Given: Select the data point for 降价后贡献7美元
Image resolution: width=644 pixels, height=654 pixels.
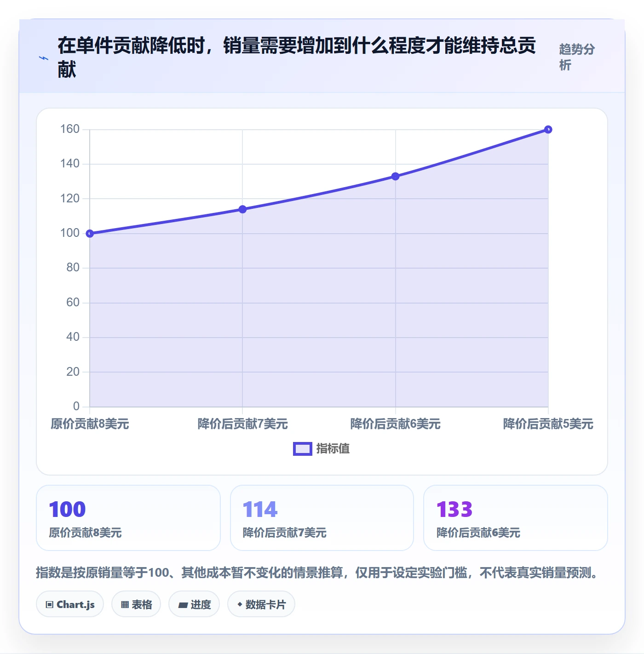Looking at the screenshot, I should click(x=243, y=209).
